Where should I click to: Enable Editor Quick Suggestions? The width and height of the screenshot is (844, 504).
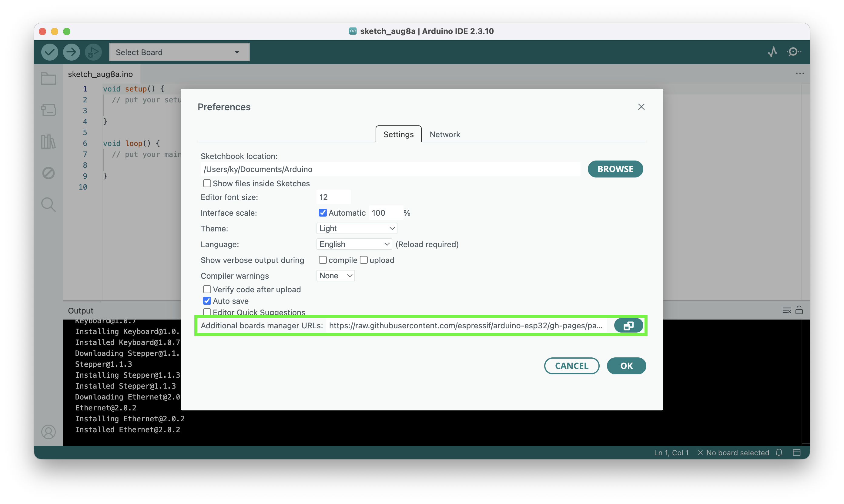point(207,312)
